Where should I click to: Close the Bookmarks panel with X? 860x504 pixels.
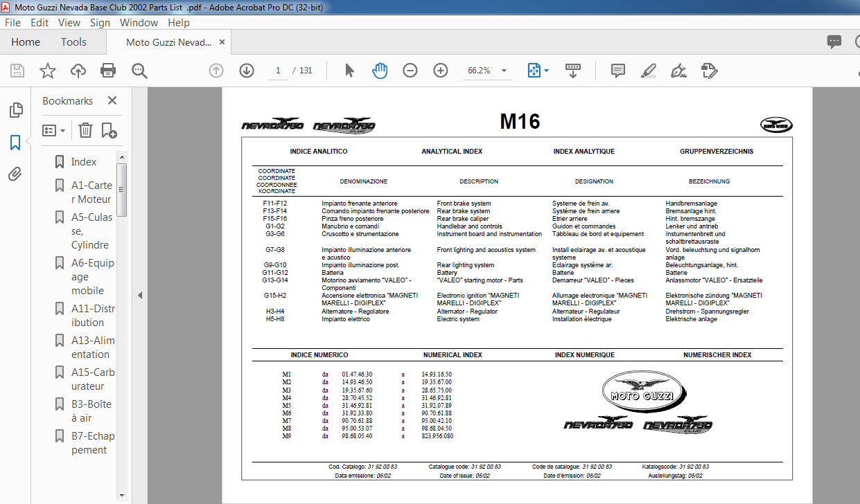pyautogui.click(x=112, y=100)
